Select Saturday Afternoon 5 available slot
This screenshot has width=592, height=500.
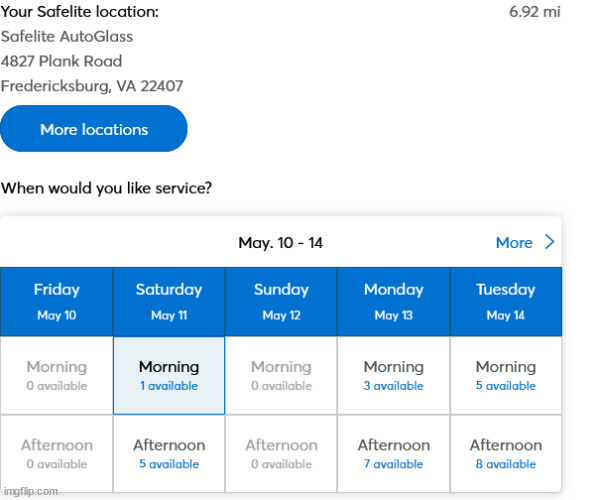click(169, 453)
